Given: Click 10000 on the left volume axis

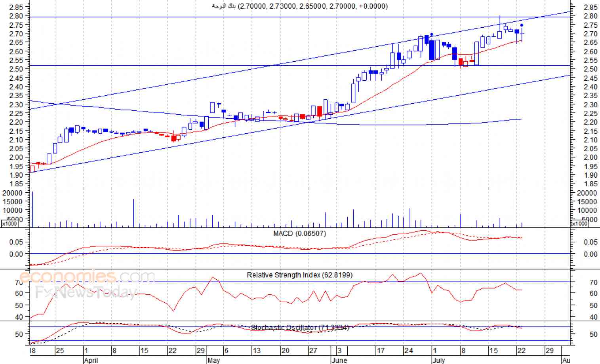Looking at the screenshot, I should pos(13,210).
